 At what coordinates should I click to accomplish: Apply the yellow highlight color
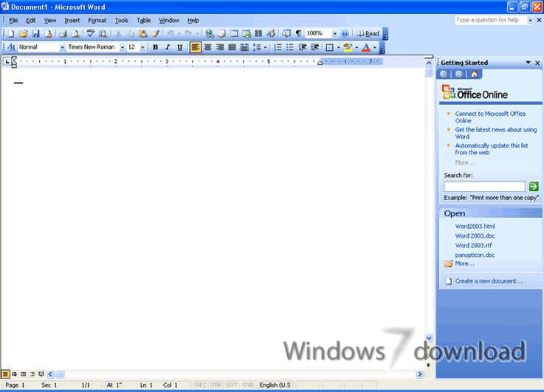[348, 47]
